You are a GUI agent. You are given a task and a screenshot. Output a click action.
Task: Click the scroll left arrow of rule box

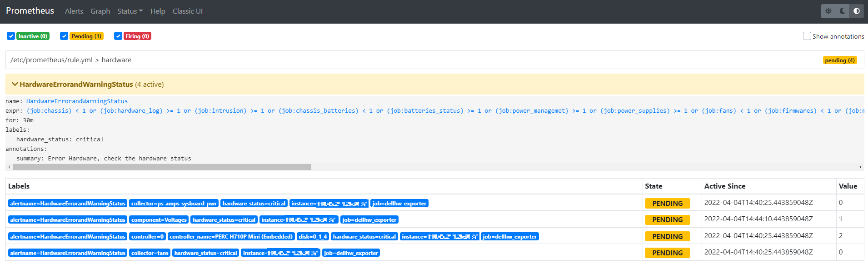[9, 167]
